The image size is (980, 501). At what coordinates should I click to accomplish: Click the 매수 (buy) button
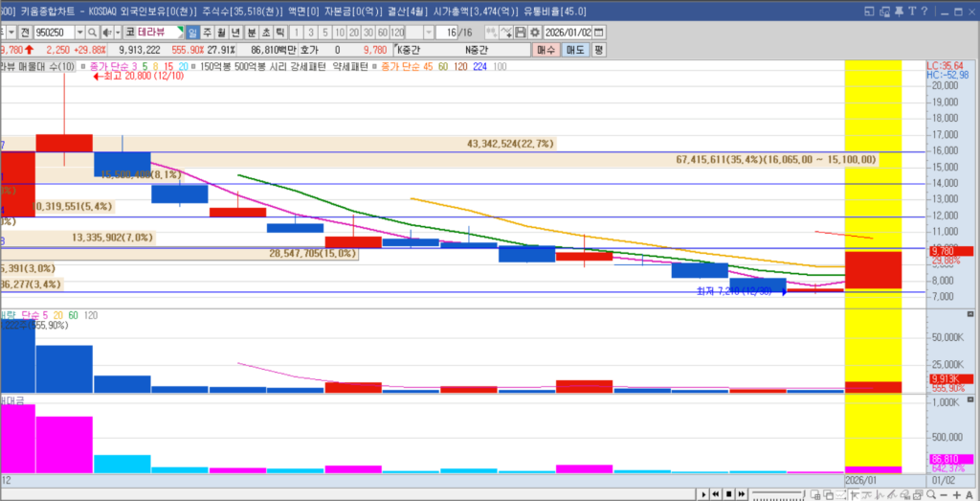[546, 49]
